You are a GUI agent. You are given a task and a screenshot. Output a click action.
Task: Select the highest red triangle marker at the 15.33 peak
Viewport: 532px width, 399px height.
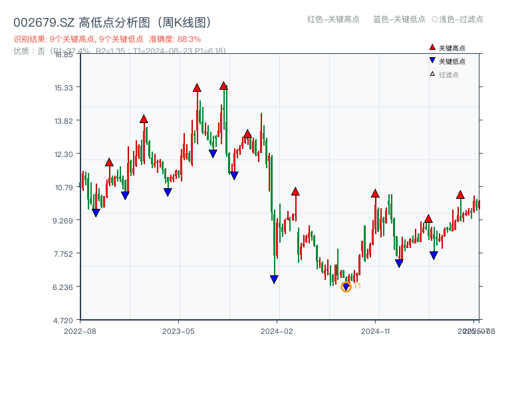[x=224, y=85]
